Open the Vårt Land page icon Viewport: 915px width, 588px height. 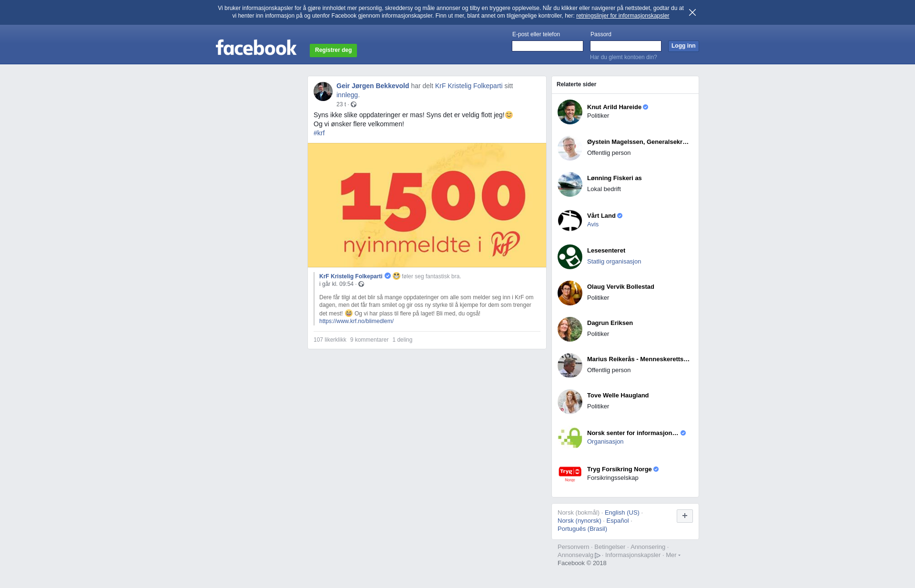(570, 221)
